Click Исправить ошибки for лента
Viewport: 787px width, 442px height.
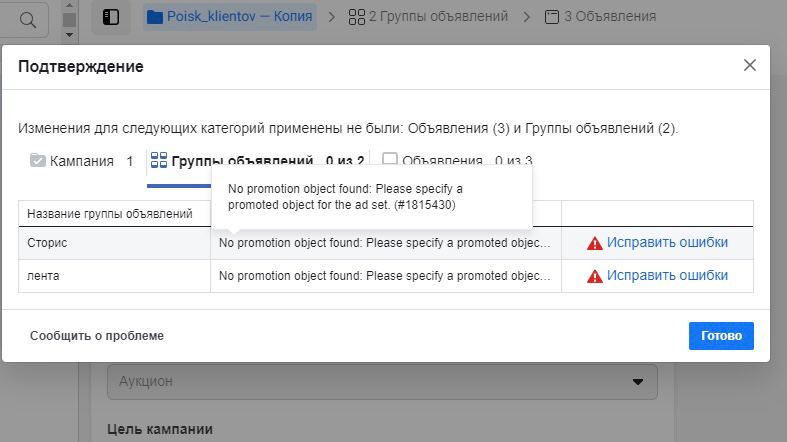click(x=667, y=276)
